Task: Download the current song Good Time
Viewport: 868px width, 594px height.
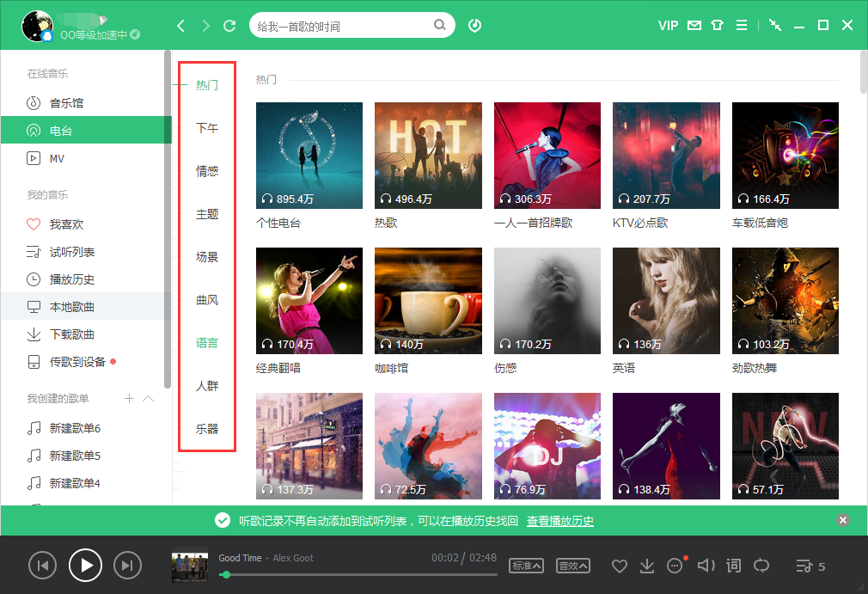Action: pyautogui.click(x=646, y=565)
